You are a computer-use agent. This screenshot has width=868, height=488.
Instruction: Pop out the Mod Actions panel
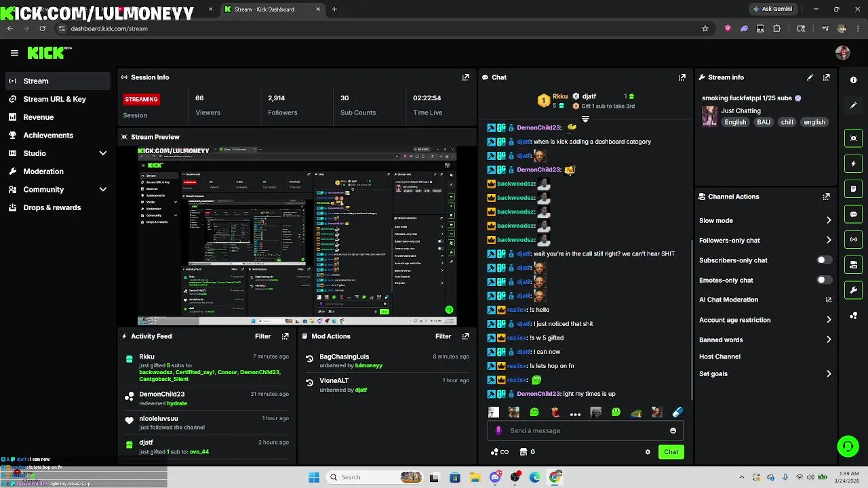465,336
